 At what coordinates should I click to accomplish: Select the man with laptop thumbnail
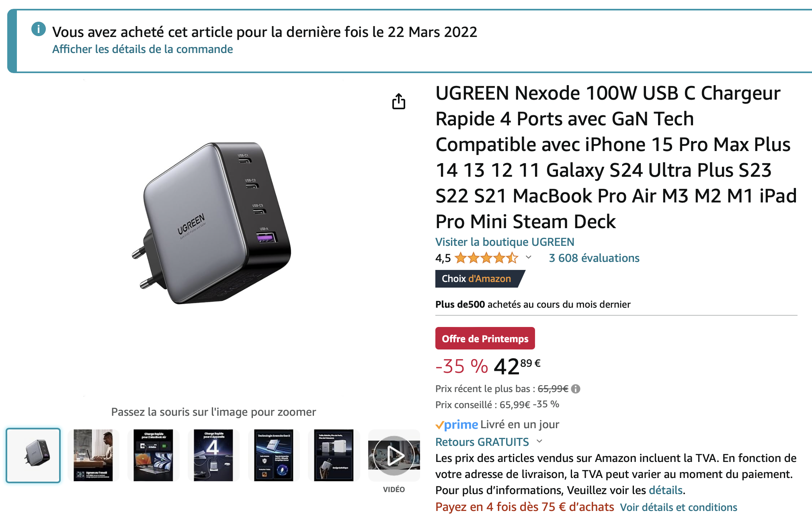tap(93, 455)
